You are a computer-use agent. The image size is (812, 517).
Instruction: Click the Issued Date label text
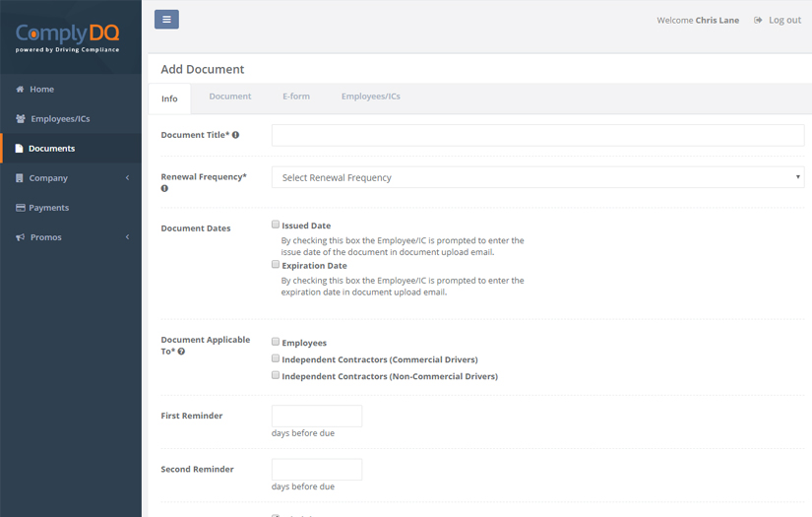(x=306, y=226)
